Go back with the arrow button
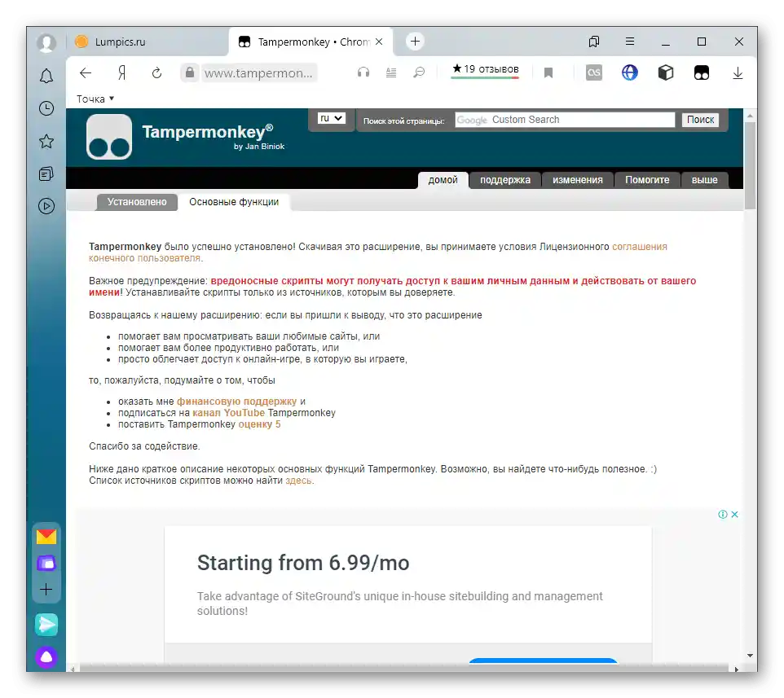The width and height of the screenshot is (784, 698). pos(86,73)
